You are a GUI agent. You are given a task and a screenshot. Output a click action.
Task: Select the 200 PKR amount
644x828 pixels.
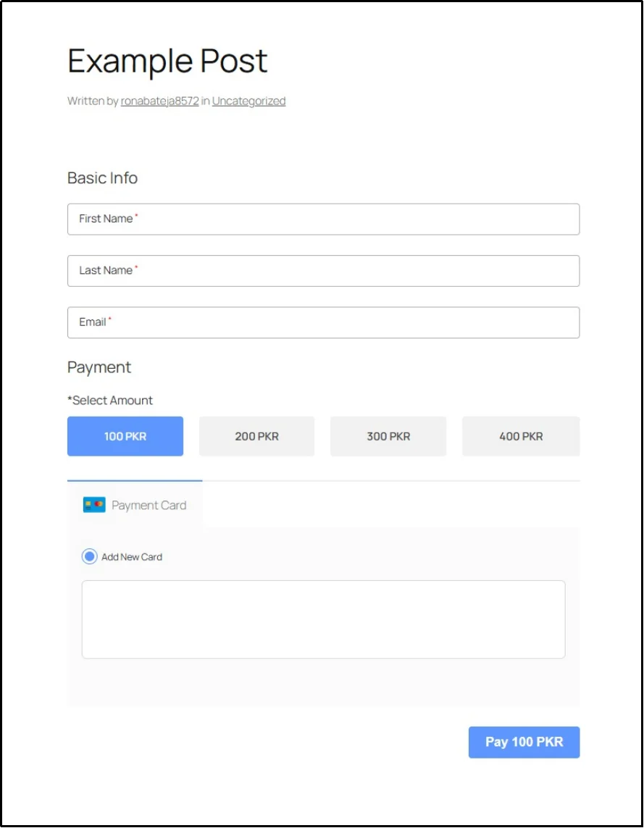(x=256, y=436)
